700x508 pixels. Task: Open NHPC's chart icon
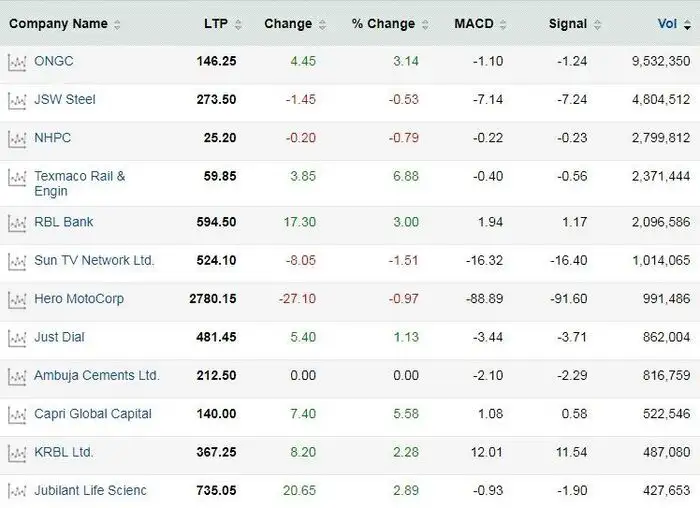16,138
